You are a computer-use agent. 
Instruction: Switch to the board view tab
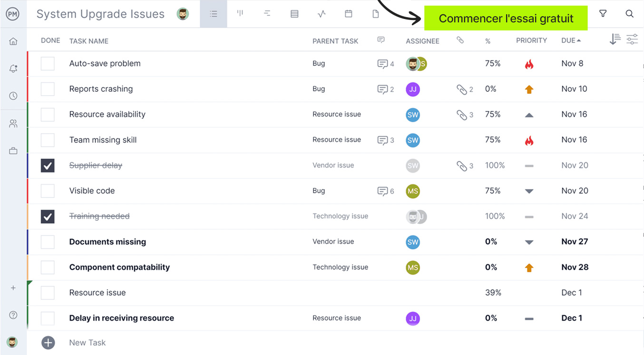pos(240,14)
